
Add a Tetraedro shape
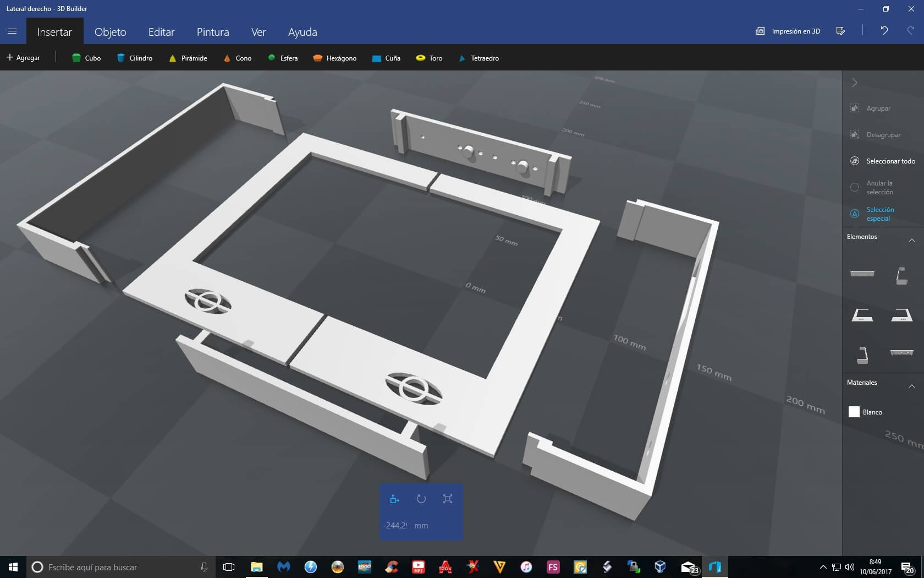(x=479, y=58)
